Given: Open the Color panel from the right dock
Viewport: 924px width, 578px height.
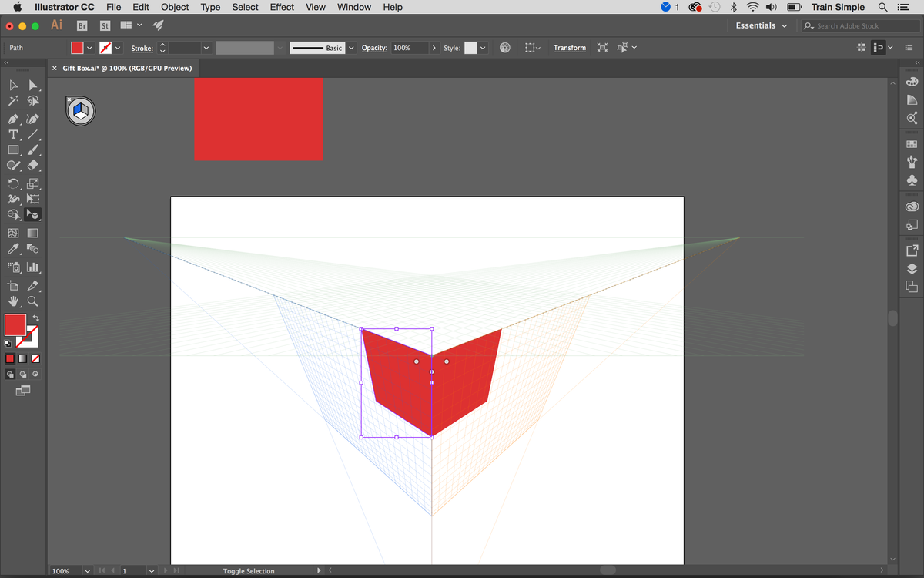Looking at the screenshot, I should tap(912, 81).
